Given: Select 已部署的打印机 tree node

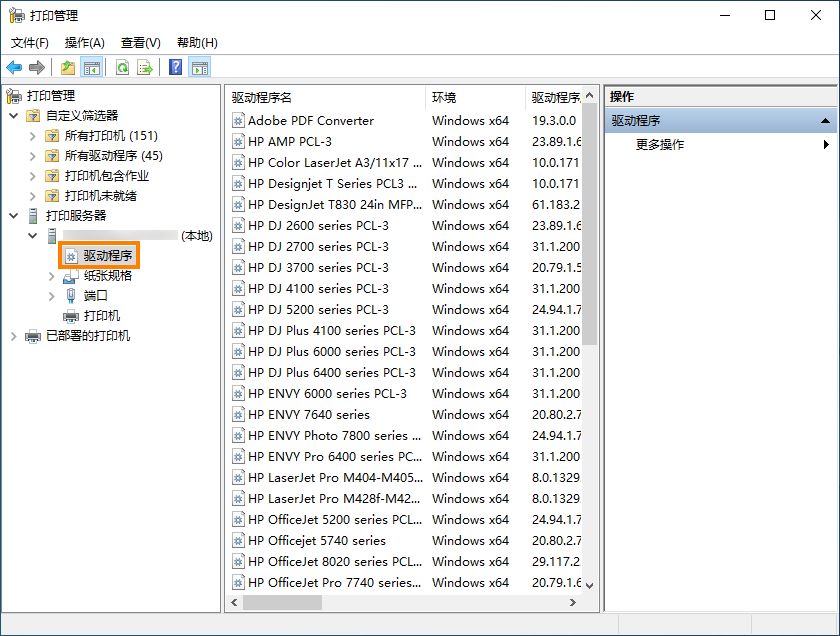Looking at the screenshot, I should tap(88, 336).
